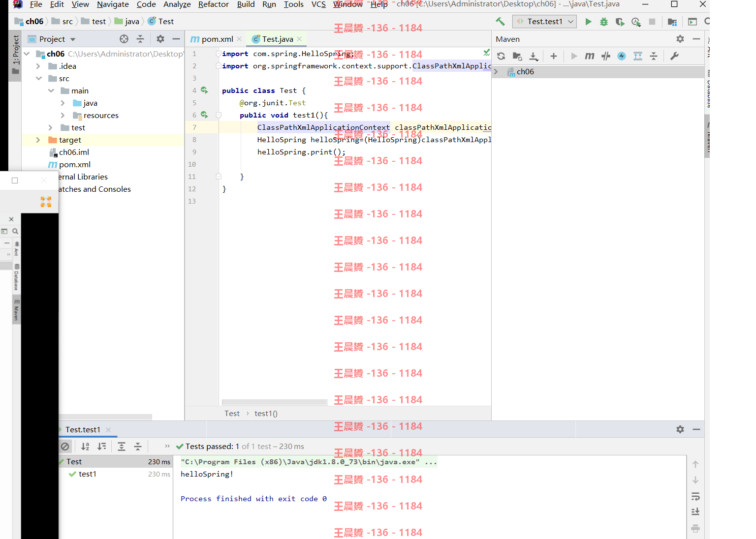Toggle Maven skip tests mode with the lightning icon

click(x=622, y=56)
